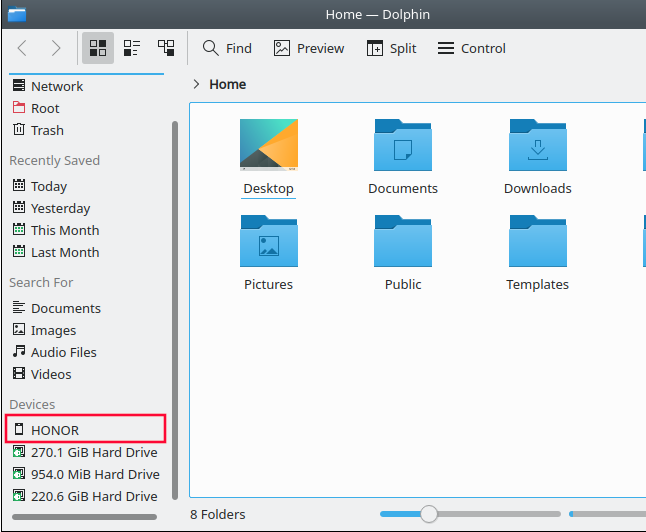Click the Desktop folder name label
Viewport: 646px width, 532px height.
[x=268, y=188]
